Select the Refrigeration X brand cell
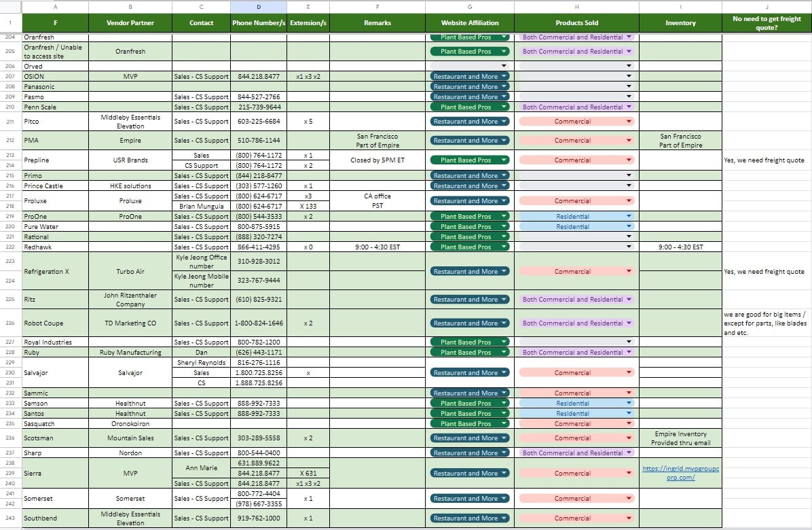 click(x=56, y=272)
